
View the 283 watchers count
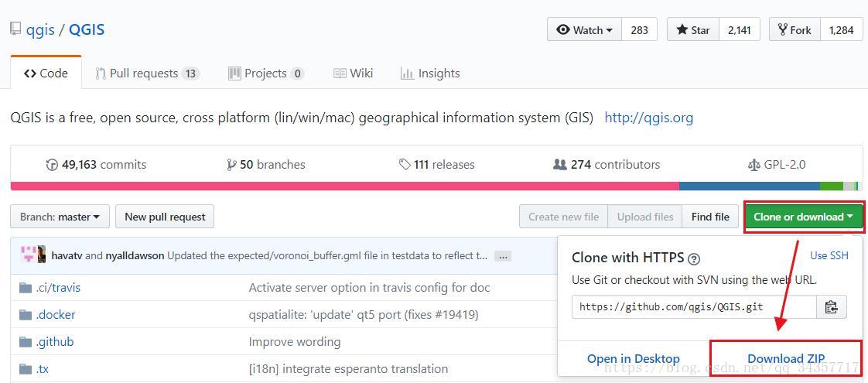click(x=639, y=30)
